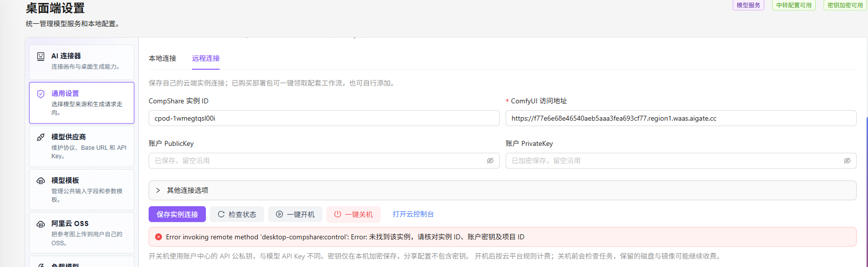Click the 中转配置可用 tag
The height and width of the screenshot is (267, 868).
tap(794, 5)
